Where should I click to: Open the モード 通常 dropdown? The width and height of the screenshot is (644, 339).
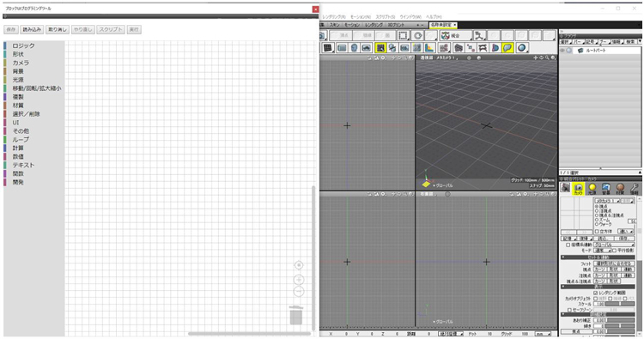(x=603, y=250)
